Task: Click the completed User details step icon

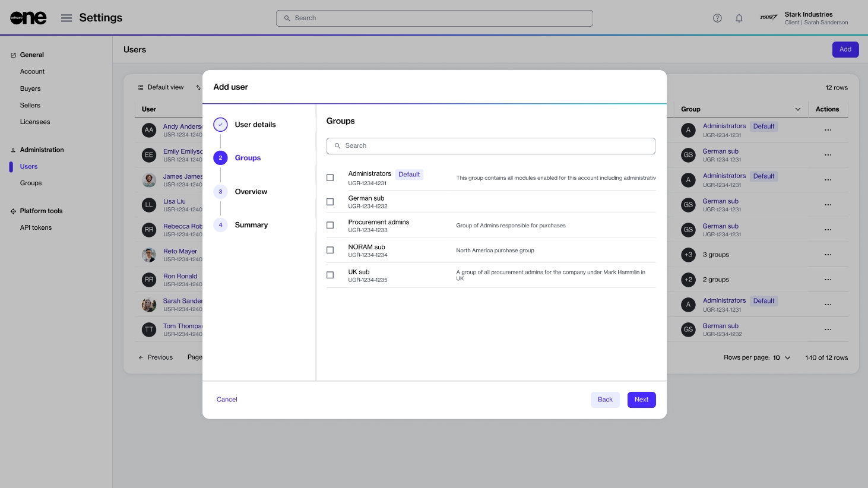Action: tap(220, 125)
